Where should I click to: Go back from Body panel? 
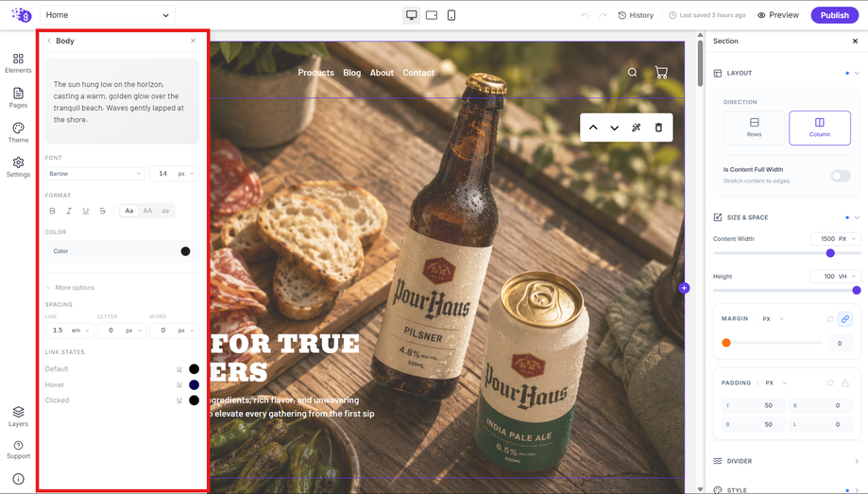click(x=49, y=41)
